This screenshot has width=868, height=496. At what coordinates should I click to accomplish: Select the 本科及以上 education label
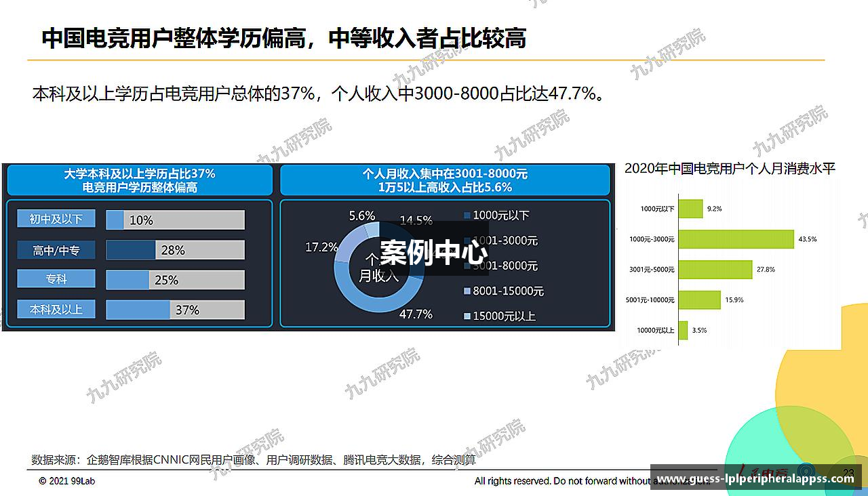click(56, 309)
